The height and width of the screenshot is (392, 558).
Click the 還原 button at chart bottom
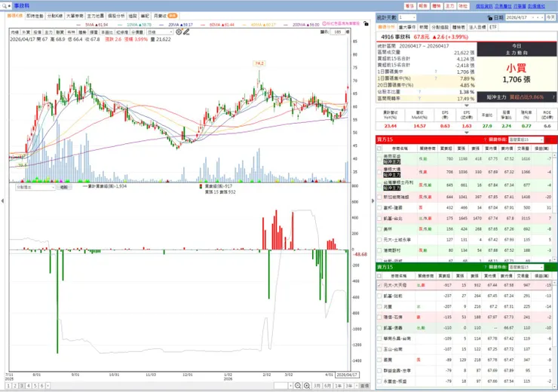point(364,386)
